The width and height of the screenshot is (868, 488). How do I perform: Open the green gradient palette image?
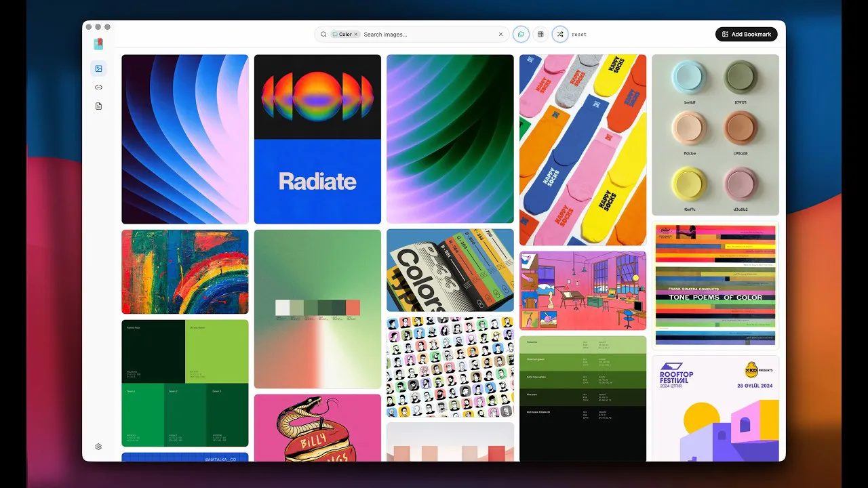317,309
